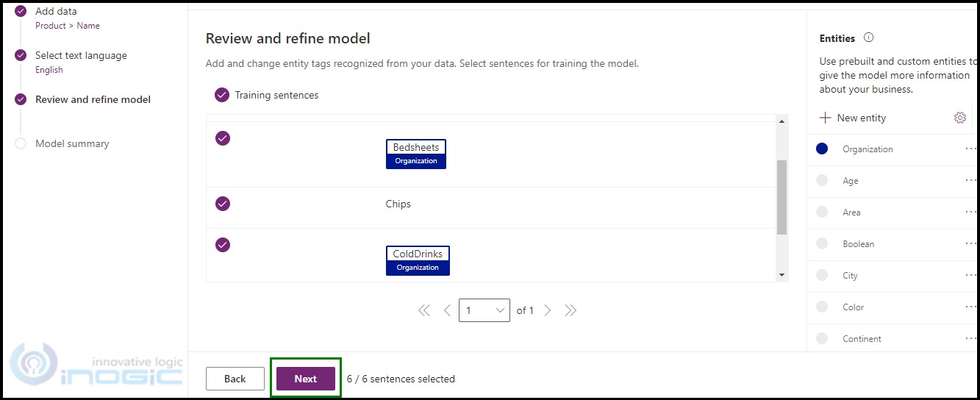Click the Next button
Image resolution: width=980 pixels, height=400 pixels.
[306, 379]
